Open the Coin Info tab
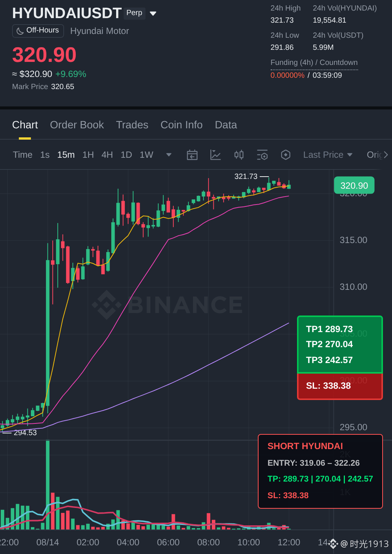 182,125
